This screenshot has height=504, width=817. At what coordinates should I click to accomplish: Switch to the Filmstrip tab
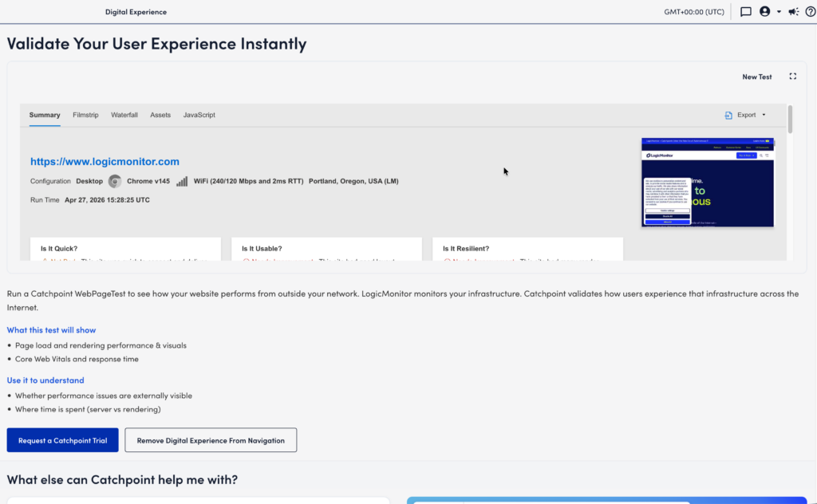click(x=85, y=115)
